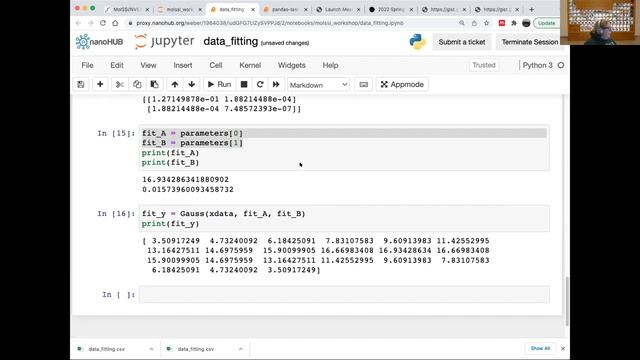Click the Trusted notebook indicator

(484, 65)
